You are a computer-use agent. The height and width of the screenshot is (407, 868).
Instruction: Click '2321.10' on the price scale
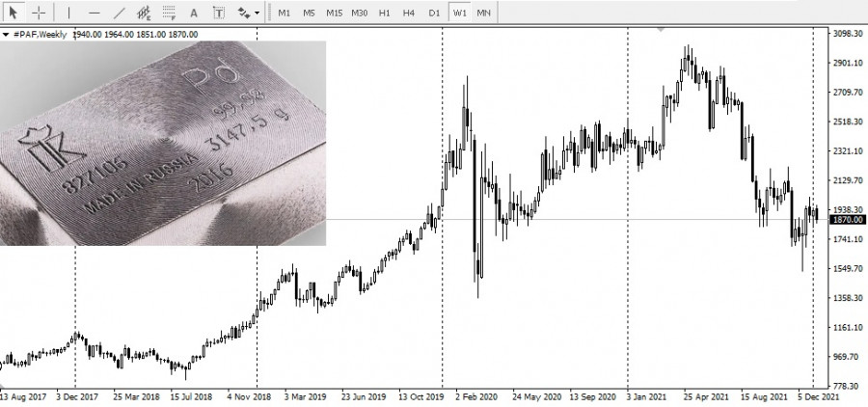(848, 150)
